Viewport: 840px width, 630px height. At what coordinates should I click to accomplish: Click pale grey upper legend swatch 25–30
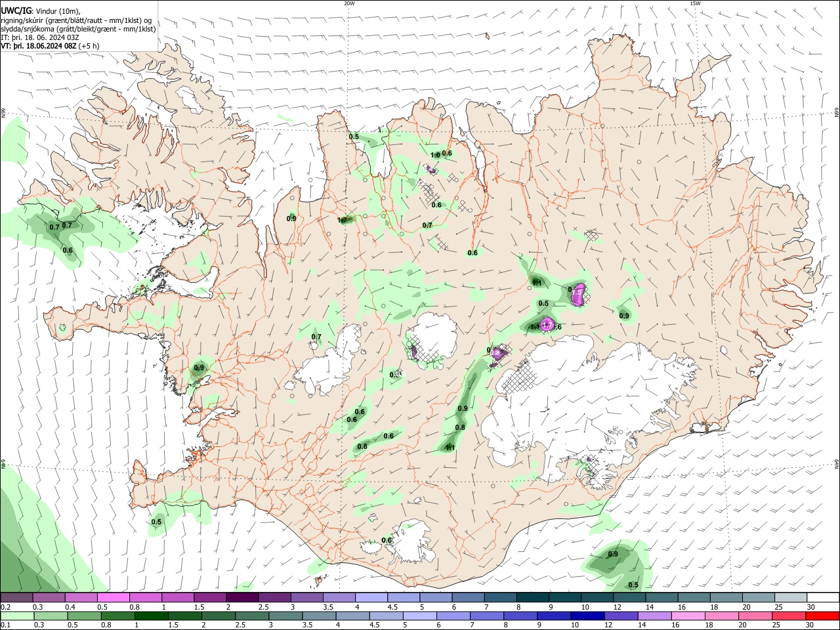[x=791, y=597]
